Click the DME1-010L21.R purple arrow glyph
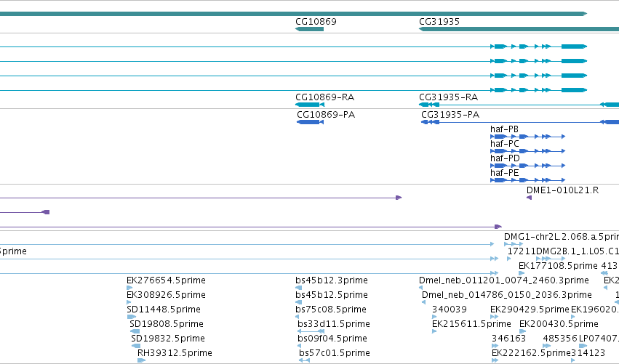 point(529,198)
